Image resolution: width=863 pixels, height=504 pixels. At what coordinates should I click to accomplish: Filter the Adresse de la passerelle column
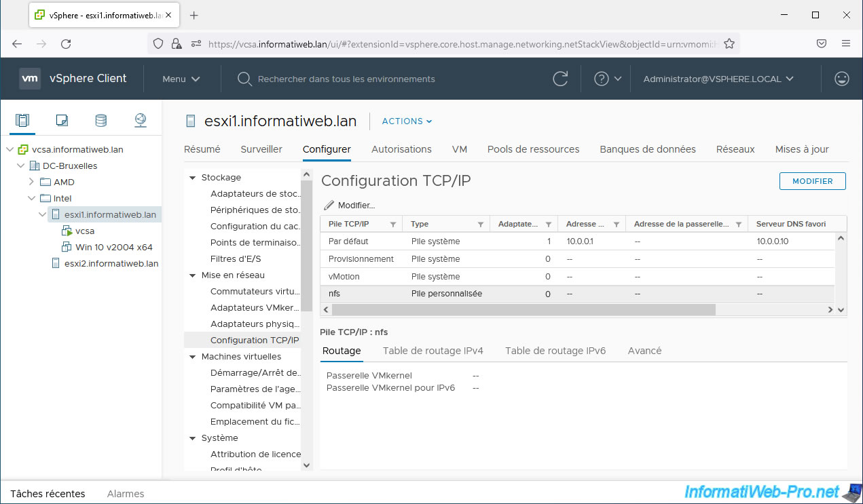click(739, 225)
